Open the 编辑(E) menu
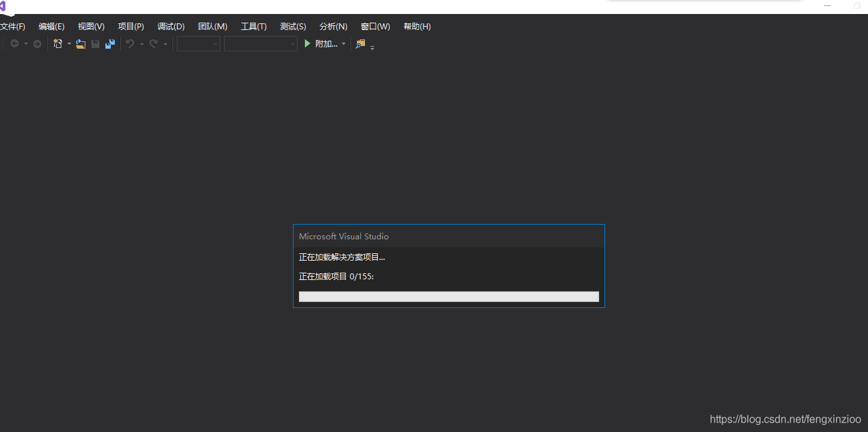 [51, 27]
